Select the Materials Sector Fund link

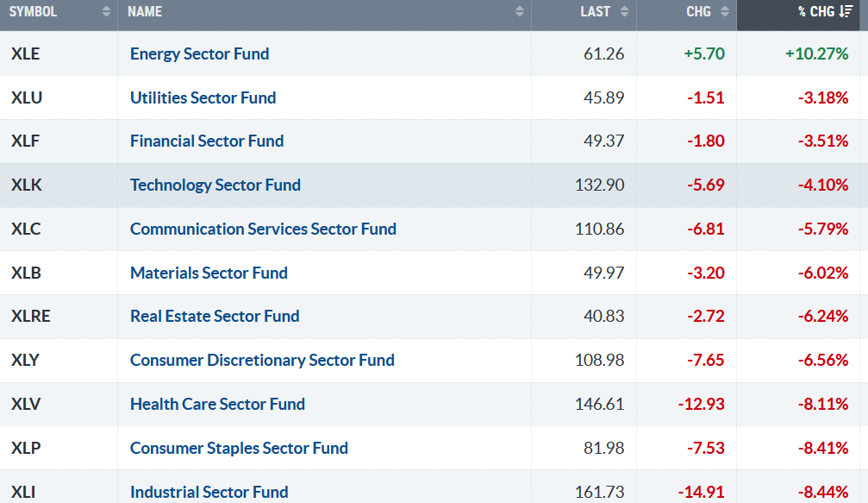(x=209, y=273)
